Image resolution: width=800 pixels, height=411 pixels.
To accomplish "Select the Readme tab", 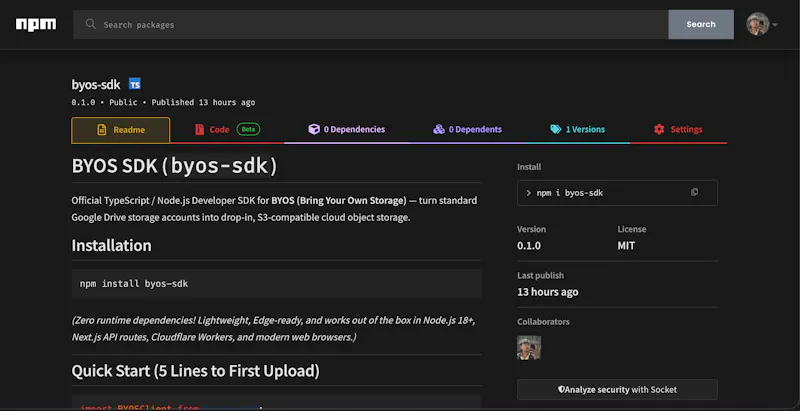I will [121, 130].
